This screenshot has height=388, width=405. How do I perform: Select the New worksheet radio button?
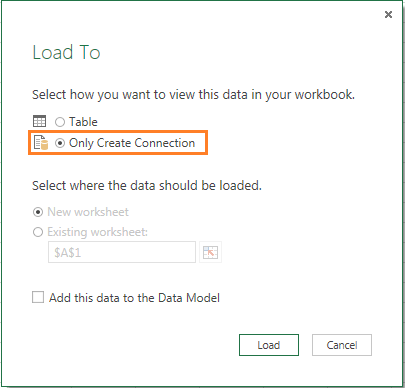38,212
